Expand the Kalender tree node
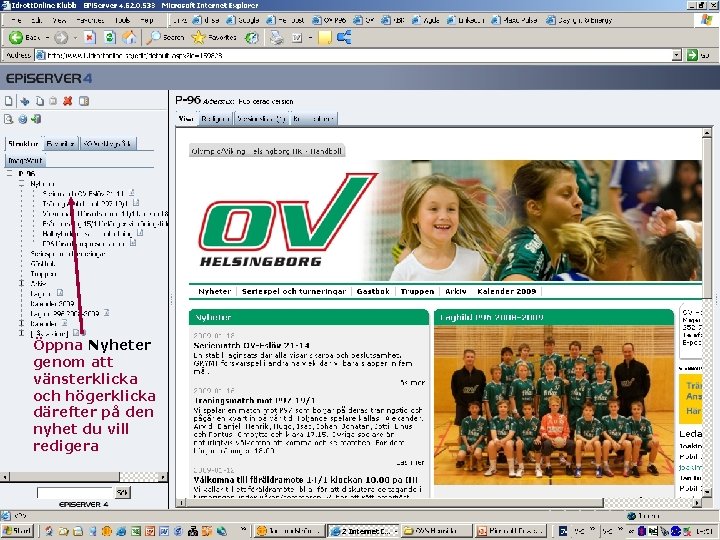The width and height of the screenshot is (720, 540). point(21,323)
